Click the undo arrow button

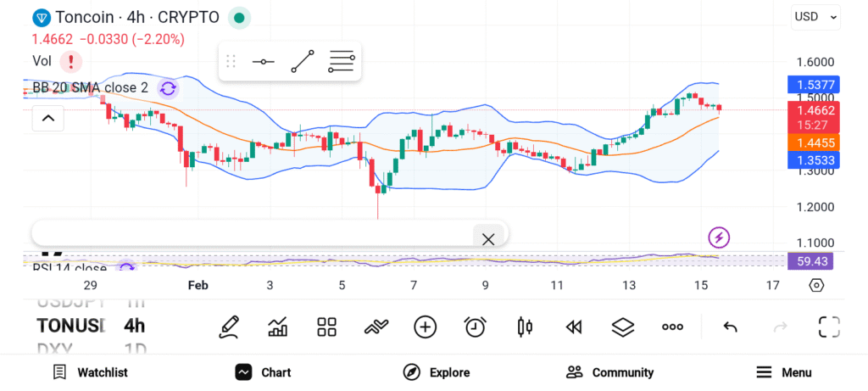730,327
